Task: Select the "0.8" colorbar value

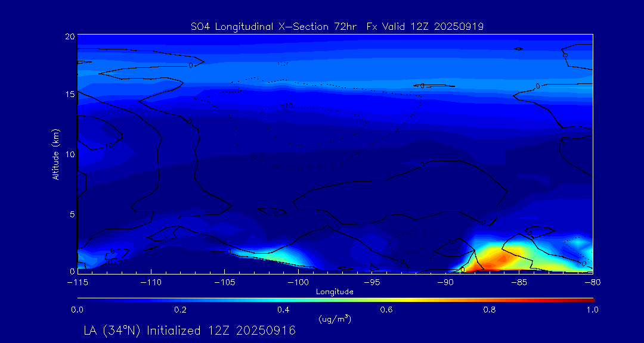Action: (490, 310)
